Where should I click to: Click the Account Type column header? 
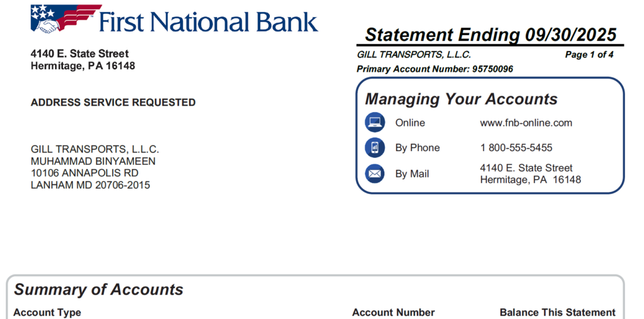[47, 312]
